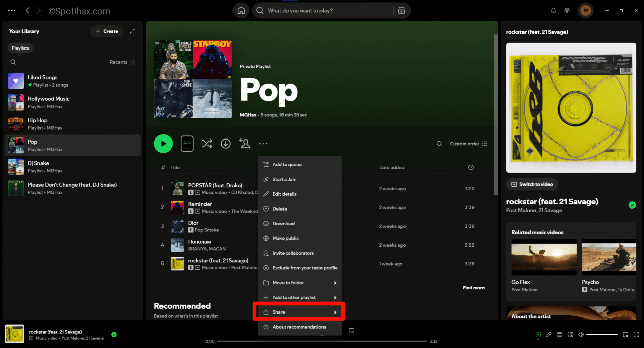Viewport: 644px width, 348px height.
Task: Go forward with the right arrow
Action: [39, 11]
